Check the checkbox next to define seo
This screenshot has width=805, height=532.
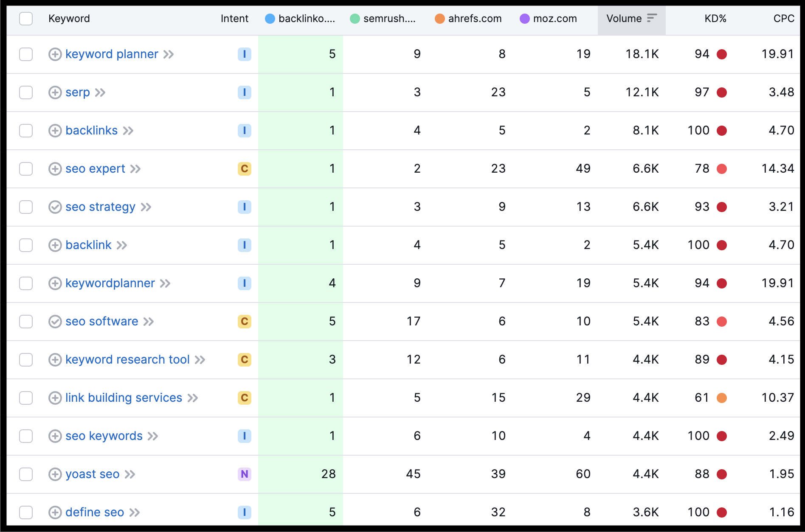coord(26,512)
